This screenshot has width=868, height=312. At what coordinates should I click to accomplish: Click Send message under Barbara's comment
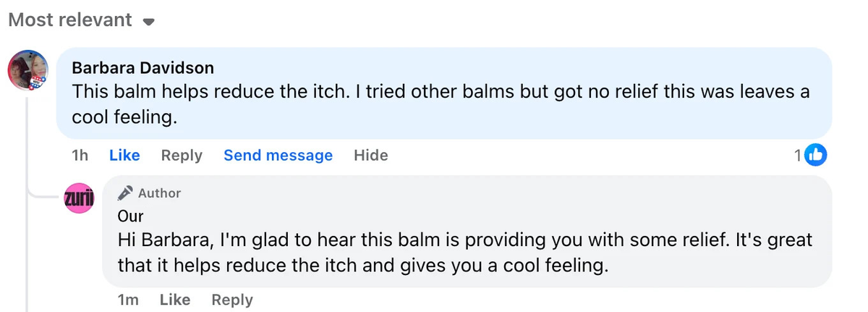tap(278, 156)
